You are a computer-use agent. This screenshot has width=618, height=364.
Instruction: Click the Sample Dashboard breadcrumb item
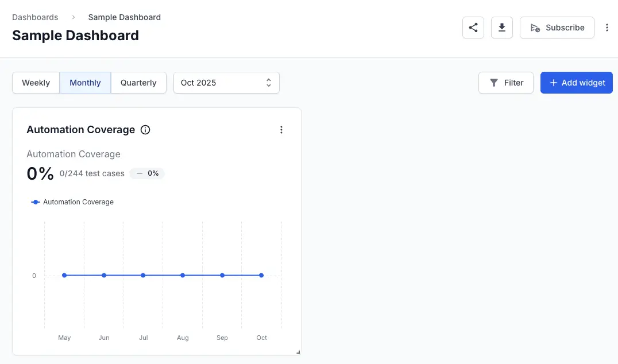point(124,17)
